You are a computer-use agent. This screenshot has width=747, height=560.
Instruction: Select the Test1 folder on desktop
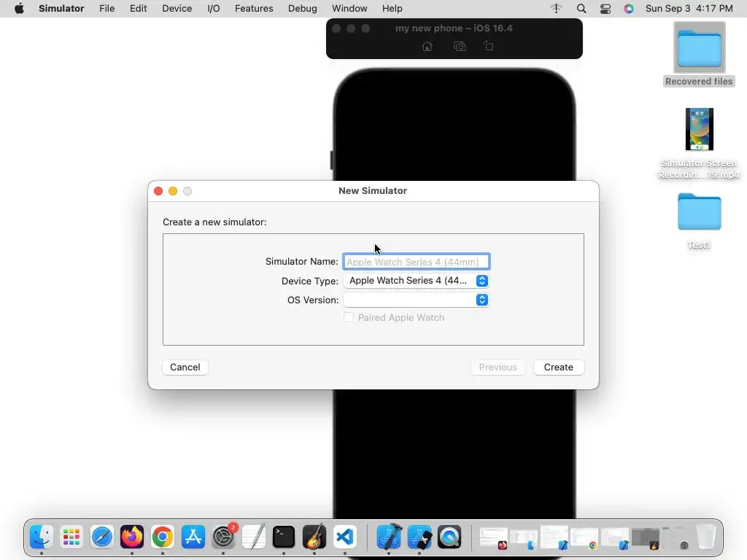[x=699, y=222]
